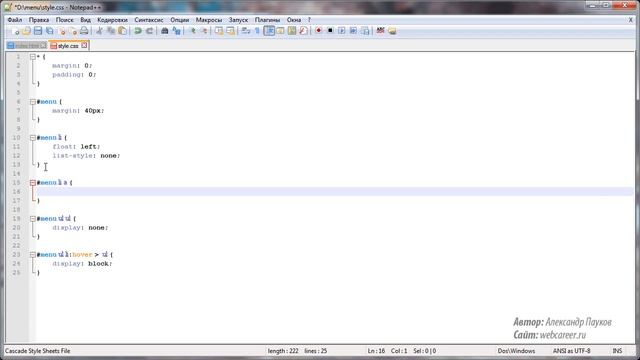This screenshot has width=640, height=360.
Task: Open the Запуск menu
Action: pos(238,20)
